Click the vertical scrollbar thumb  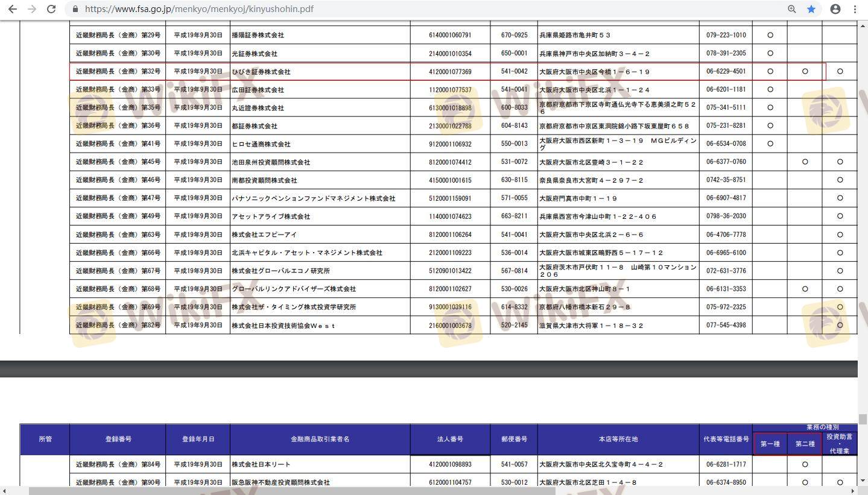pyautogui.click(x=863, y=419)
